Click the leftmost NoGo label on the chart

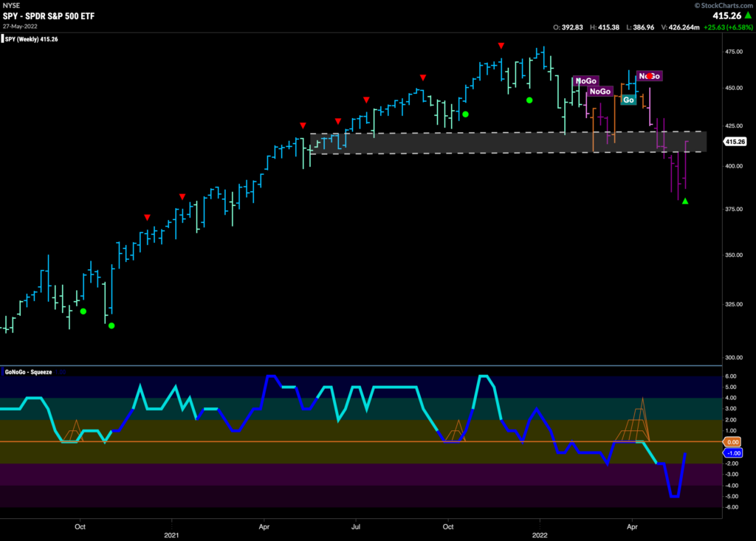(586, 81)
